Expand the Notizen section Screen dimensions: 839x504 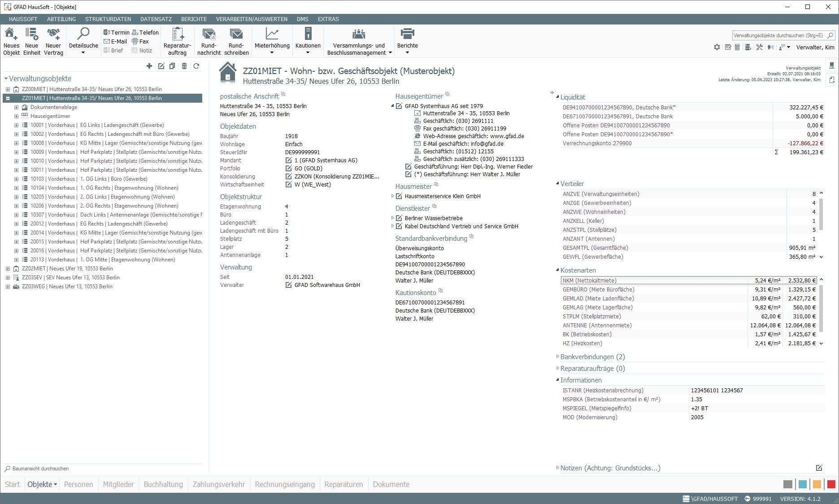557,468
